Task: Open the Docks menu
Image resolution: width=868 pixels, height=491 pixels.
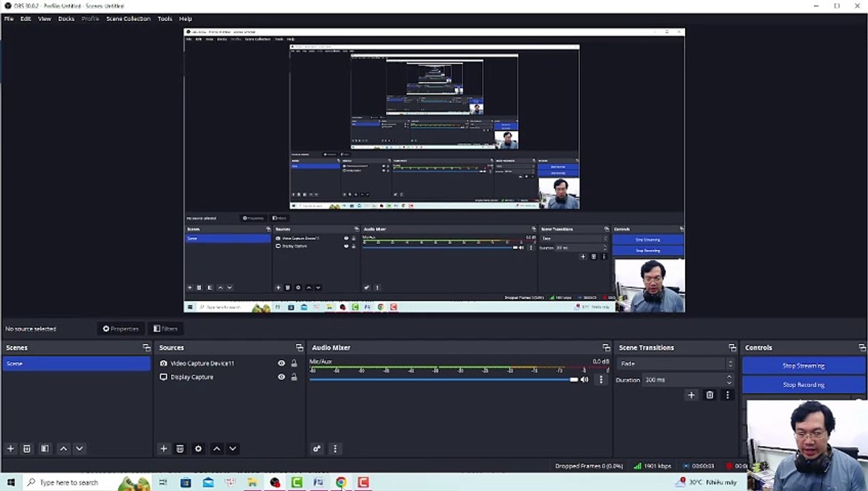Action: [x=66, y=18]
